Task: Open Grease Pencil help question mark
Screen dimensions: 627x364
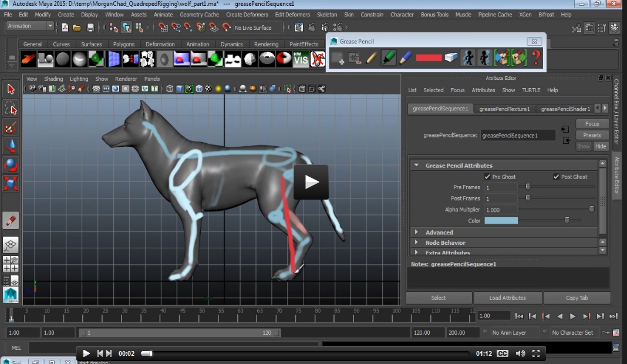Action: (x=536, y=58)
